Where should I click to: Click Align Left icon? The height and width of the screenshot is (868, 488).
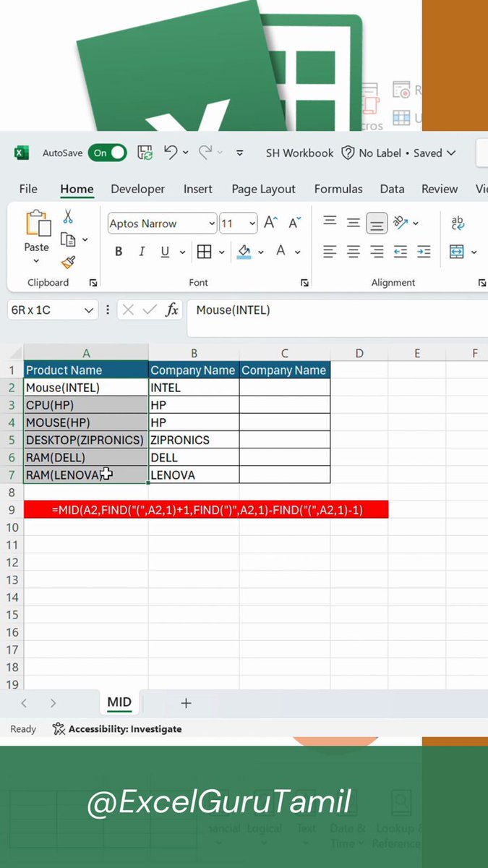(x=330, y=252)
